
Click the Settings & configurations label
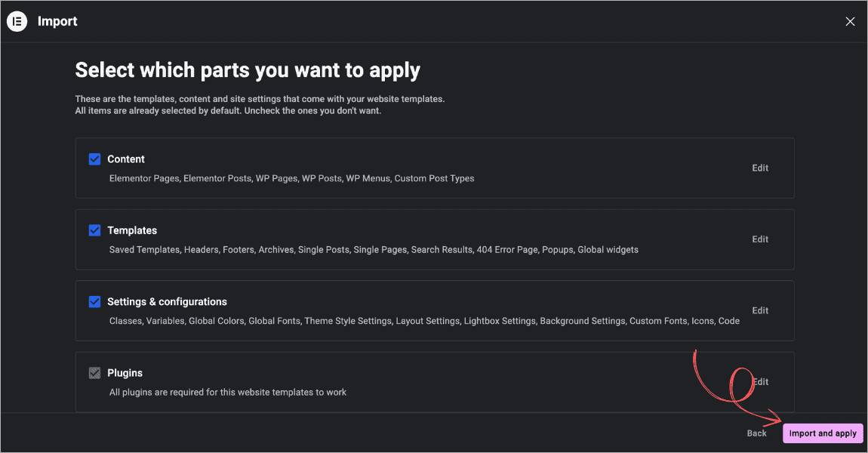point(167,302)
